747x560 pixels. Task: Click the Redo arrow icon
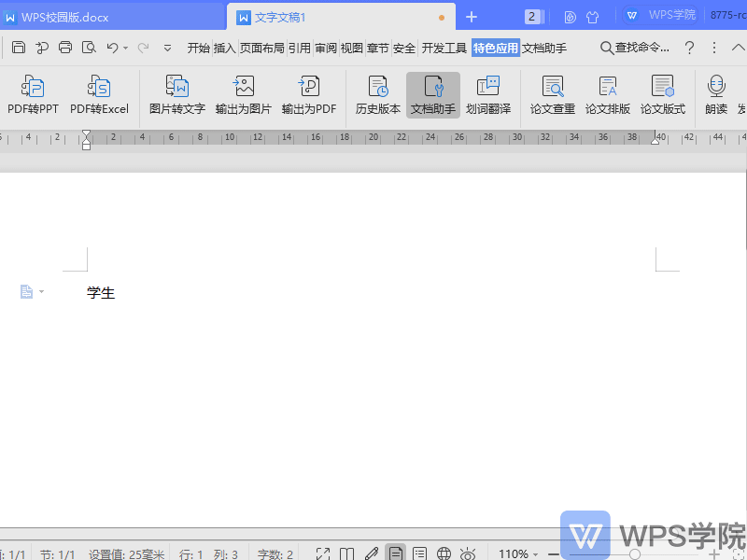pyautogui.click(x=143, y=48)
